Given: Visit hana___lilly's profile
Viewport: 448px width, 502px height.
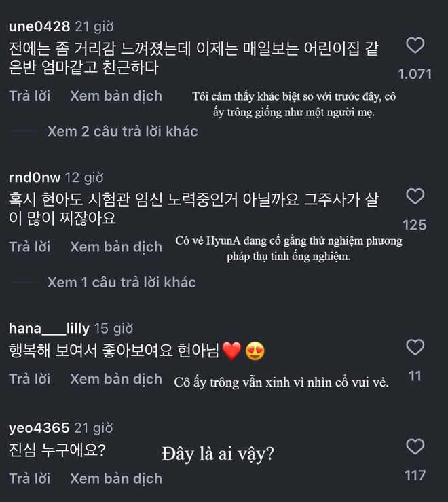Looking at the screenshot, I should click(49, 329).
